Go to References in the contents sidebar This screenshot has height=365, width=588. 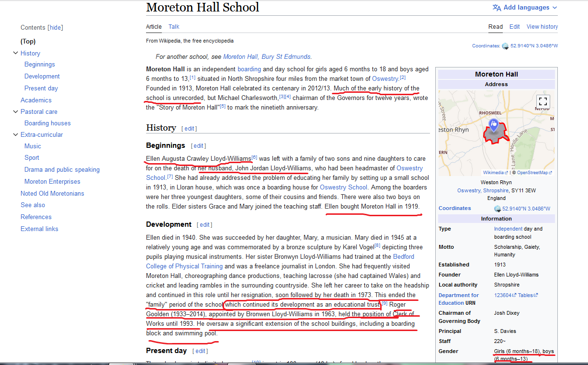pyautogui.click(x=36, y=217)
